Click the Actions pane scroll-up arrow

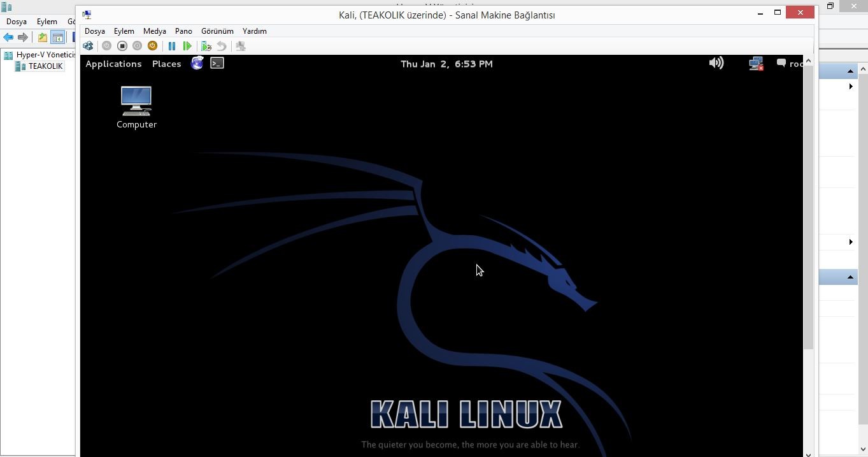[863, 69]
